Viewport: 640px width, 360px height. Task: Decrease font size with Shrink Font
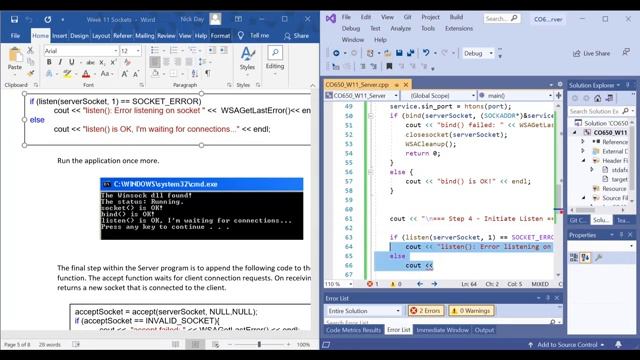[136, 74]
